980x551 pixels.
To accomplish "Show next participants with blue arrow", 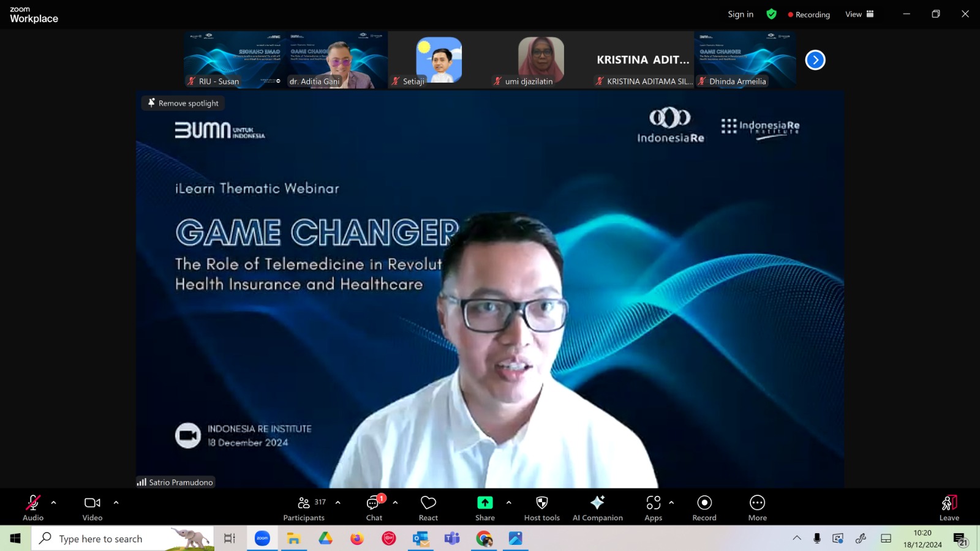I will pyautogui.click(x=815, y=60).
